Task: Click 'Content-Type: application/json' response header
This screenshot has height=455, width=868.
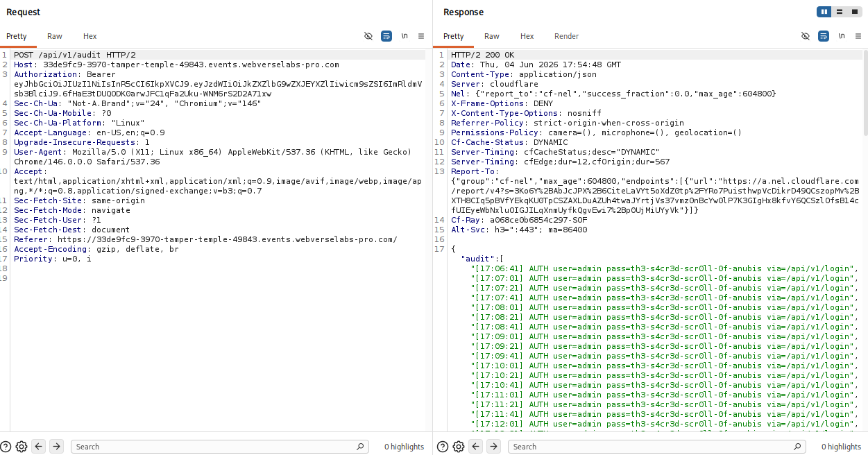Action: pos(524,74)
